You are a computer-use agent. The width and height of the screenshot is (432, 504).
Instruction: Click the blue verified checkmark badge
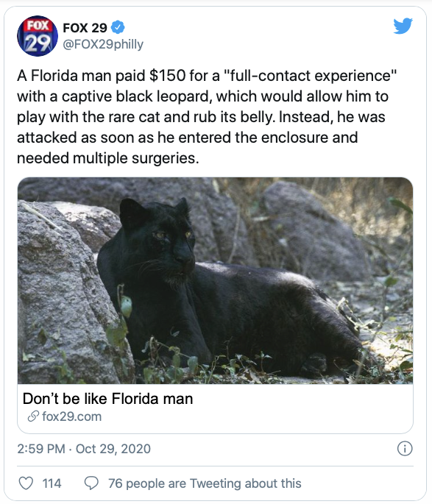click(118, 27)
